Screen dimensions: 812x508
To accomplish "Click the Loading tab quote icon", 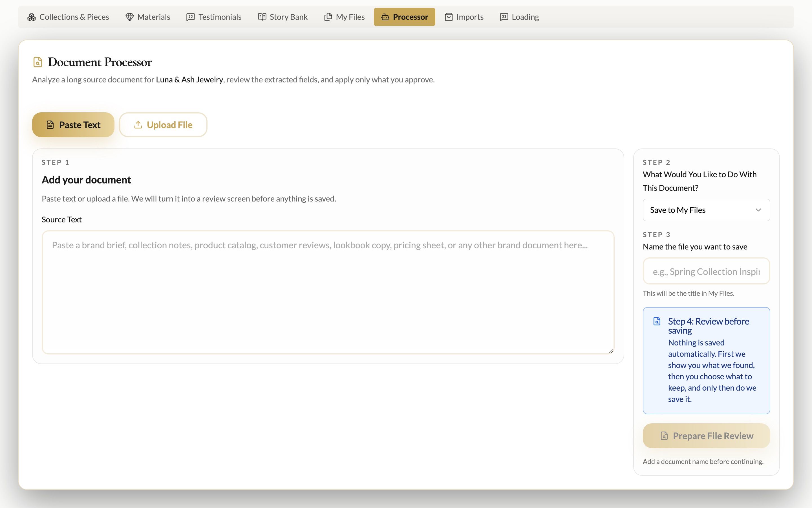I will tap(504, 17).
